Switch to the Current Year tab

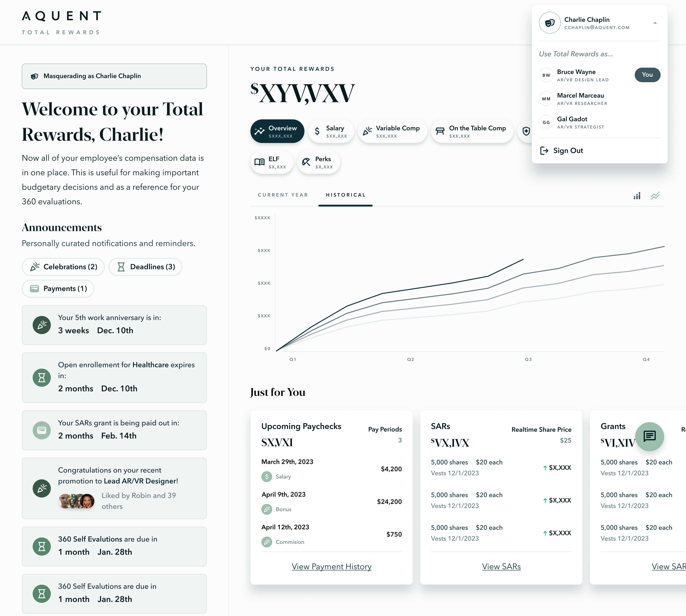coord(283,195)
